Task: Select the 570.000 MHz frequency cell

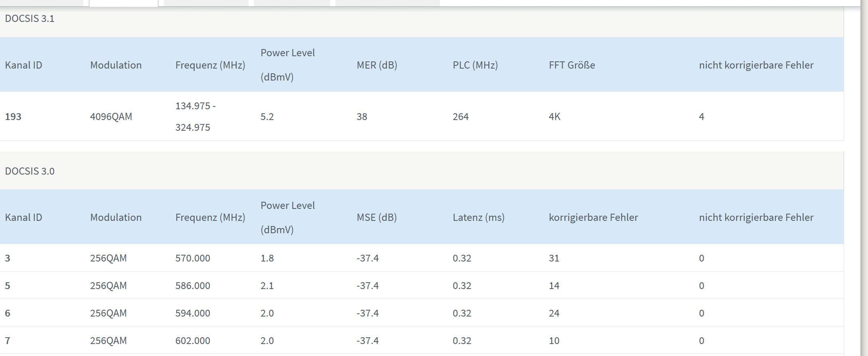Action: (x=193, y=258)
